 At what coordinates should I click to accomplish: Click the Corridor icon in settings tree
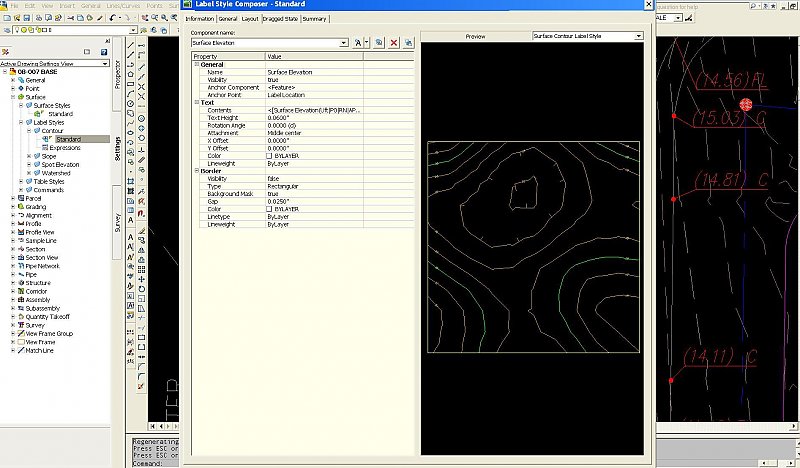coord(20,291)
